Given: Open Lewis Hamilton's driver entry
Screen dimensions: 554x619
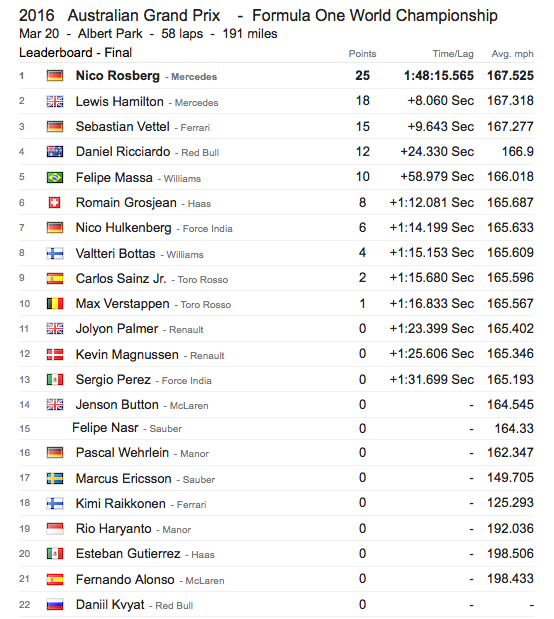Looking at the screenshot, I should [x=120, y=101].
